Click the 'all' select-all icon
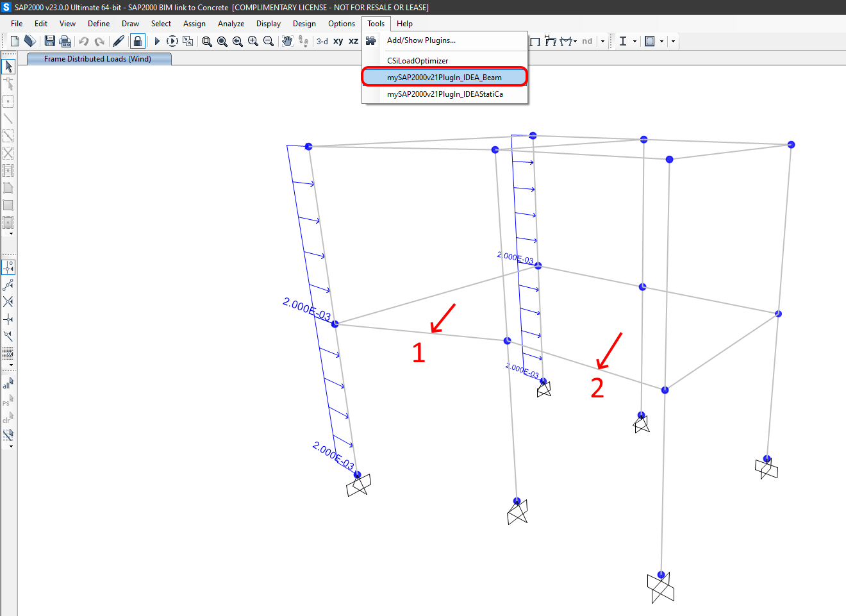The width and height of the screenshot is (846, 616). pos(8,383)
